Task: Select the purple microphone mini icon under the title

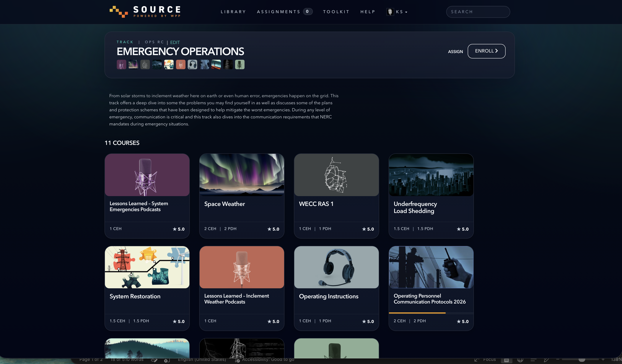Action: point(121,65)
